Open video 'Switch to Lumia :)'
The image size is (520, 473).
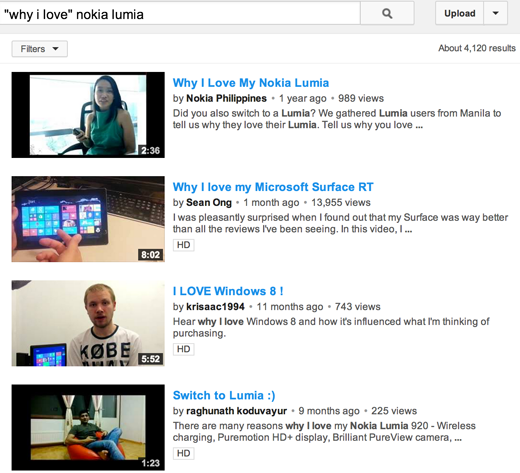point(224,395)
